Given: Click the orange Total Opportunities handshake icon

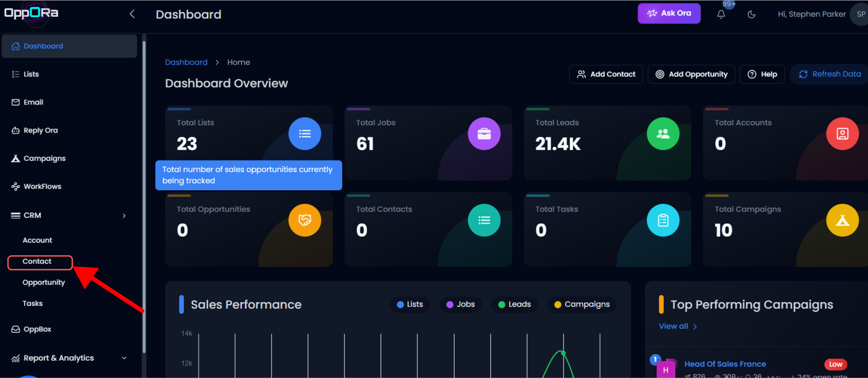Looking at the screenshot, I should [x=304, y=220].
